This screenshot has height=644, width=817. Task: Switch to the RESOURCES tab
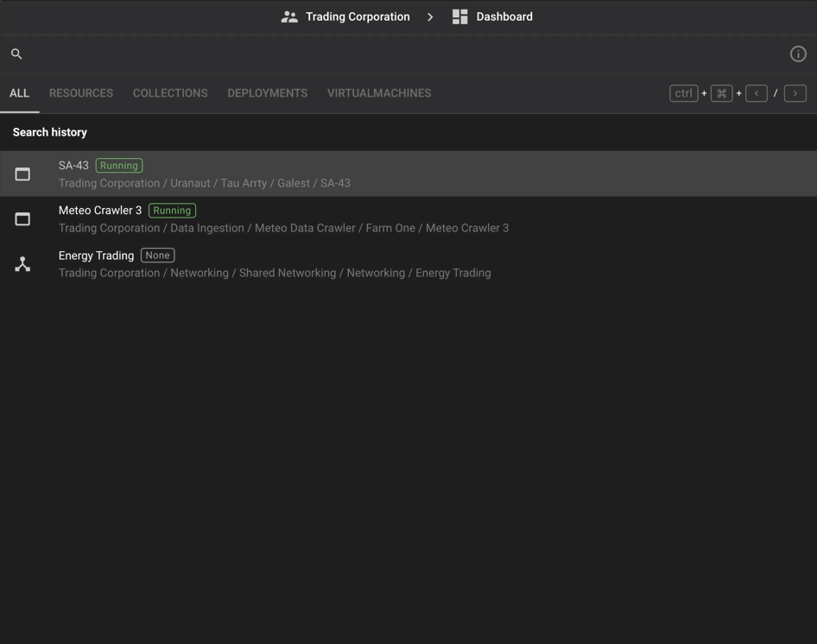click(80, 92)
